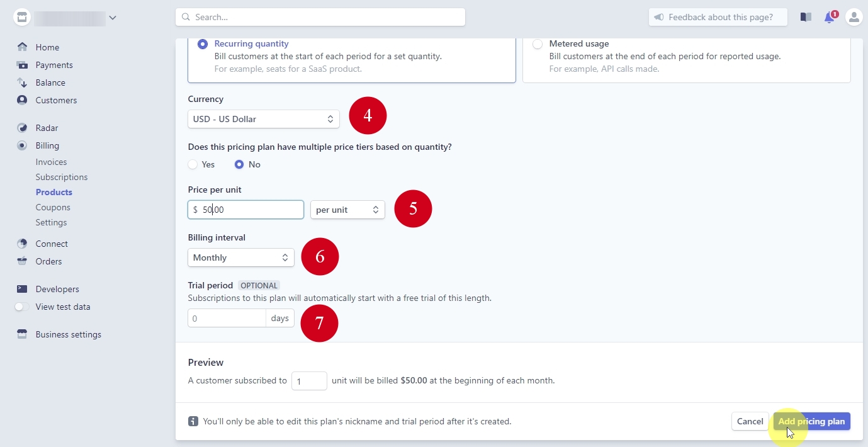868x447 pixels.
Task: Click the Cancel button
Action: 750,421
